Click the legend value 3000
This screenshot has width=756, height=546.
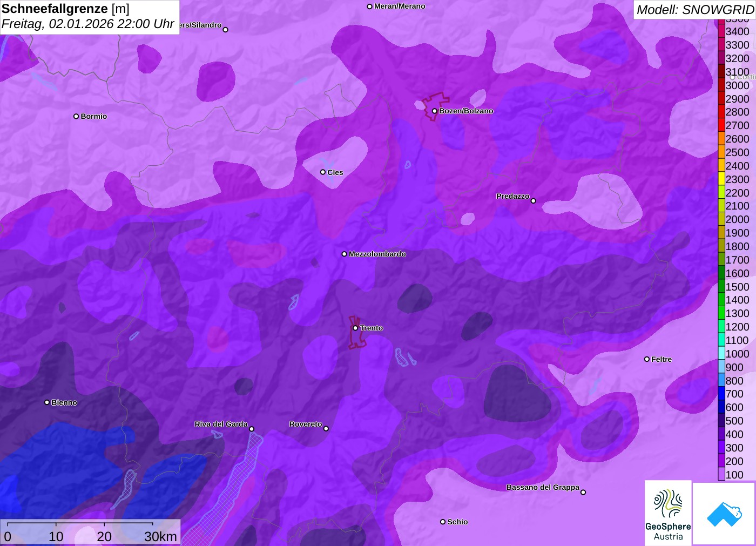tap(738, 85)
